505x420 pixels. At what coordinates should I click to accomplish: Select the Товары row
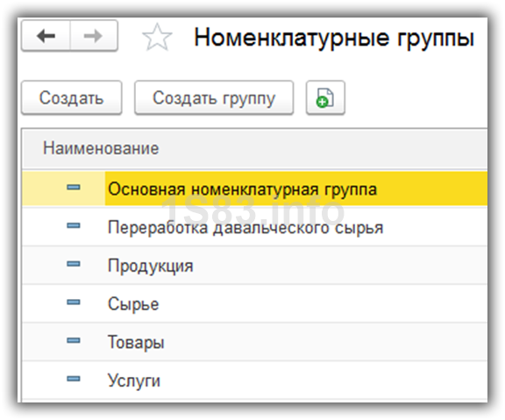point(255,342)
